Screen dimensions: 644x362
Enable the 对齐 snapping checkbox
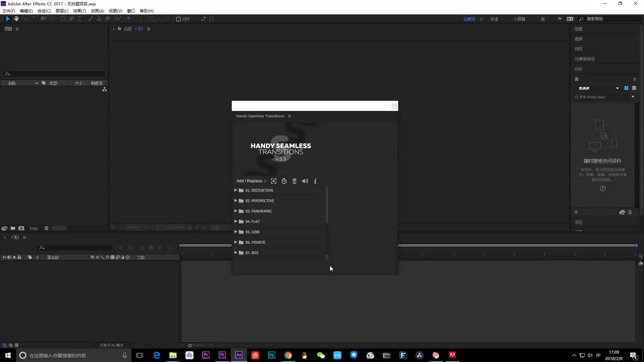click(x=178, y=19)
